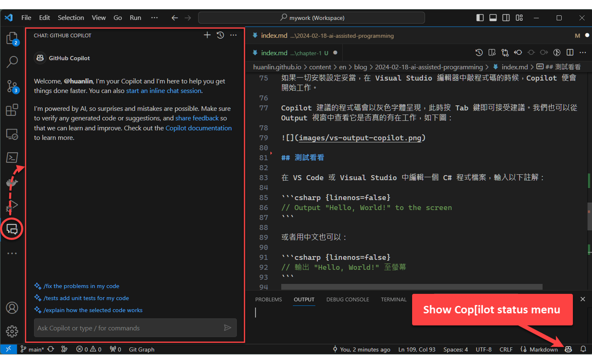Open the Run and Debug view
Screen dimensions: 592x364
point(12,205)
